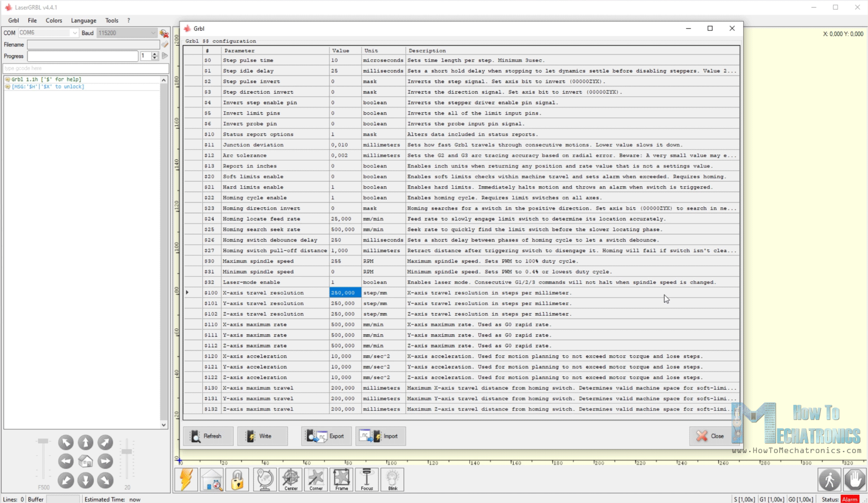Click the Import button

click(381, 436)
